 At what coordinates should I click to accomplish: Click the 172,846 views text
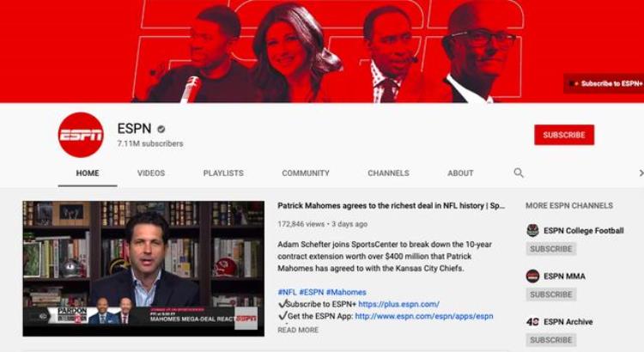point(301,224)
